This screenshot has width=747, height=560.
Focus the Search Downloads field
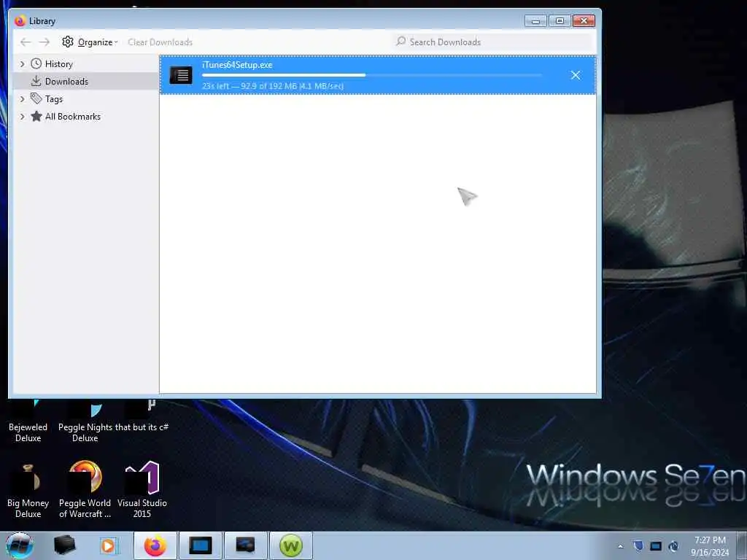click(x=493, y=42)
